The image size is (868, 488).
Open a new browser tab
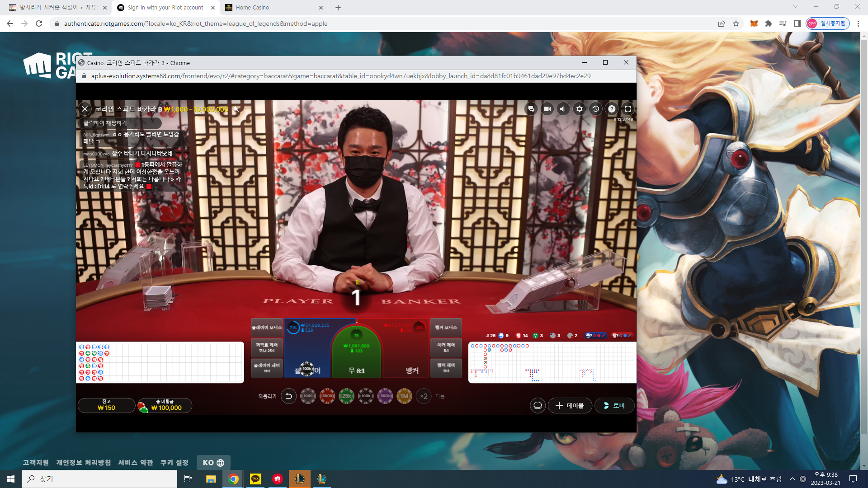[338, 8]
